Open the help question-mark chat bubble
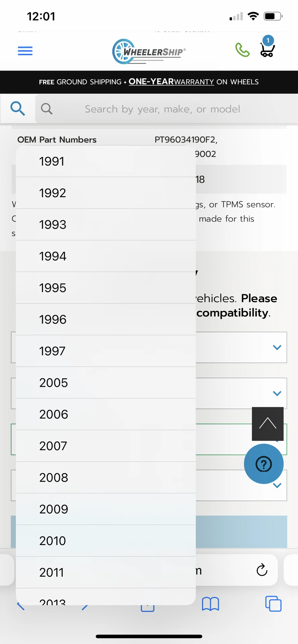Screen dimensions: 298x644 [264, 464]
